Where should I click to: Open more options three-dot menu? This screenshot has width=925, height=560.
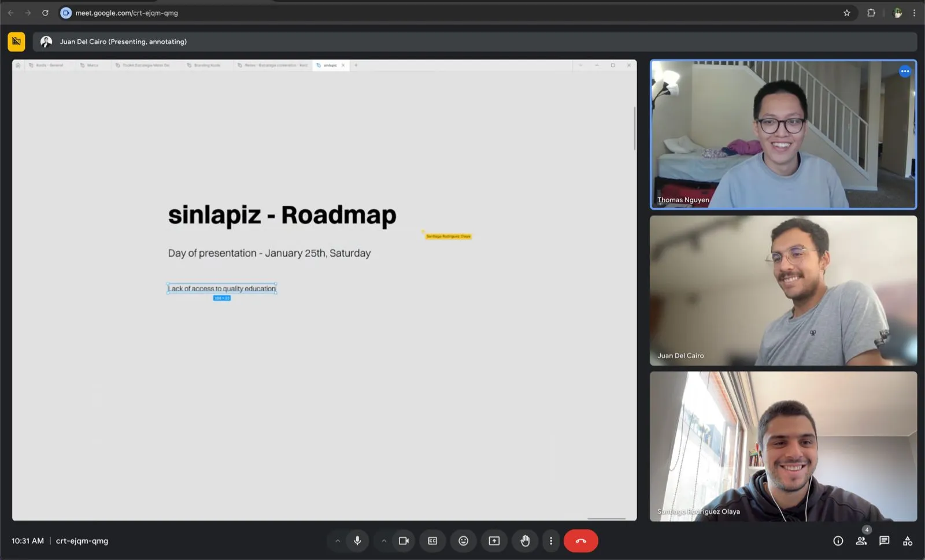pos(551,541)
